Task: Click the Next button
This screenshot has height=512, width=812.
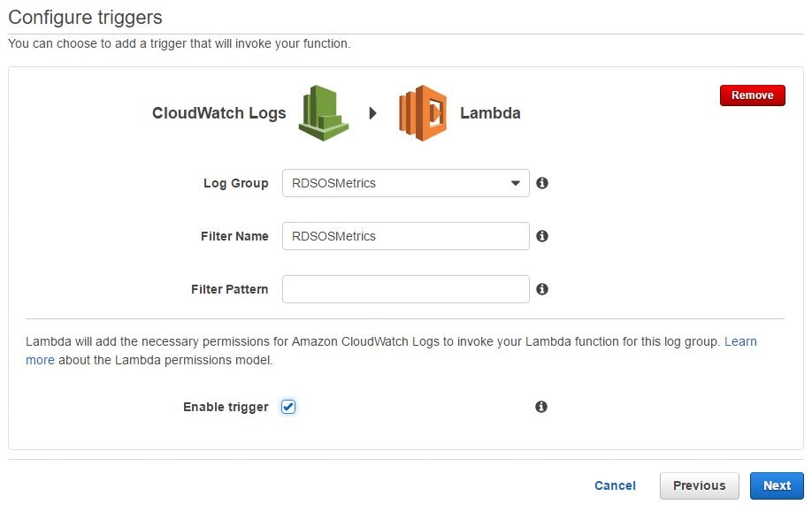Action: coord(776,485)
